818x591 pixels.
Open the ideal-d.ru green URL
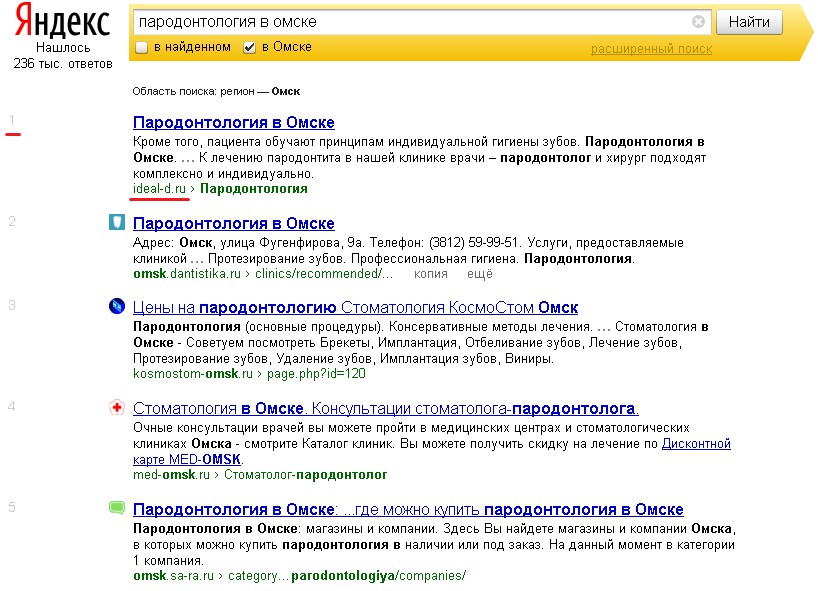click(159, 189)
